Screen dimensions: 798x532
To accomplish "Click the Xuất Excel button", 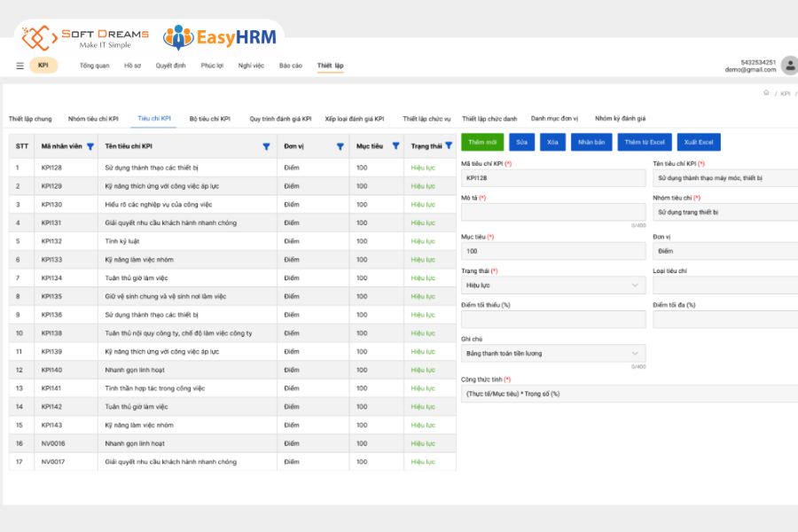I will point(699,142).
